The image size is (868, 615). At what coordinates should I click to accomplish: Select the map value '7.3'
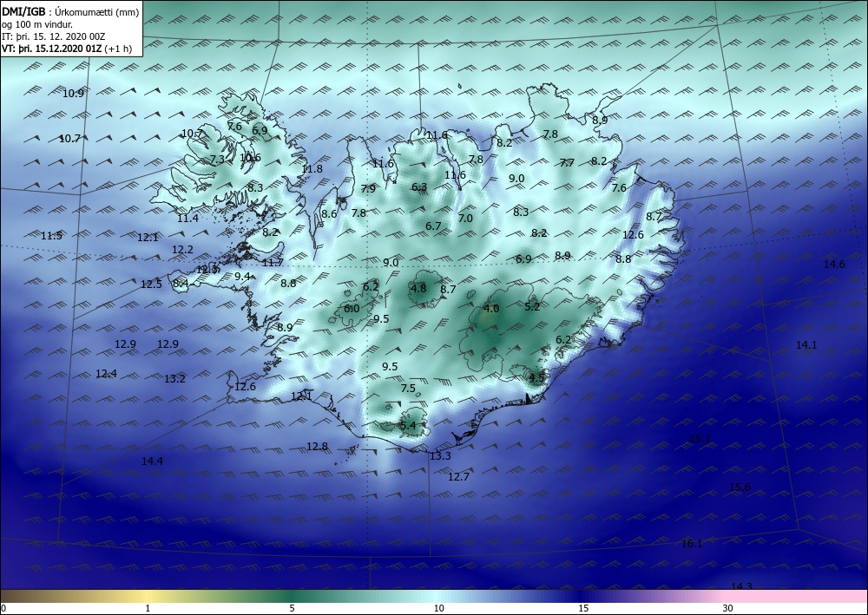(218, 160)
